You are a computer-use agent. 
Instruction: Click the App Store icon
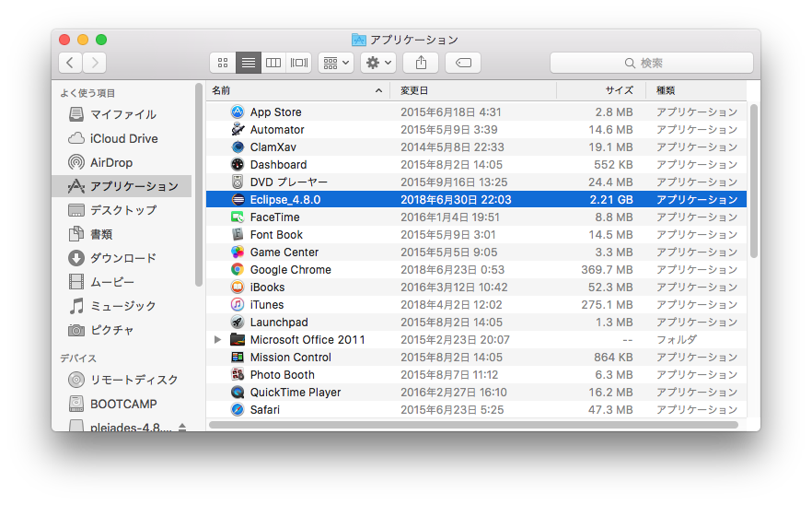pos(238,112)
